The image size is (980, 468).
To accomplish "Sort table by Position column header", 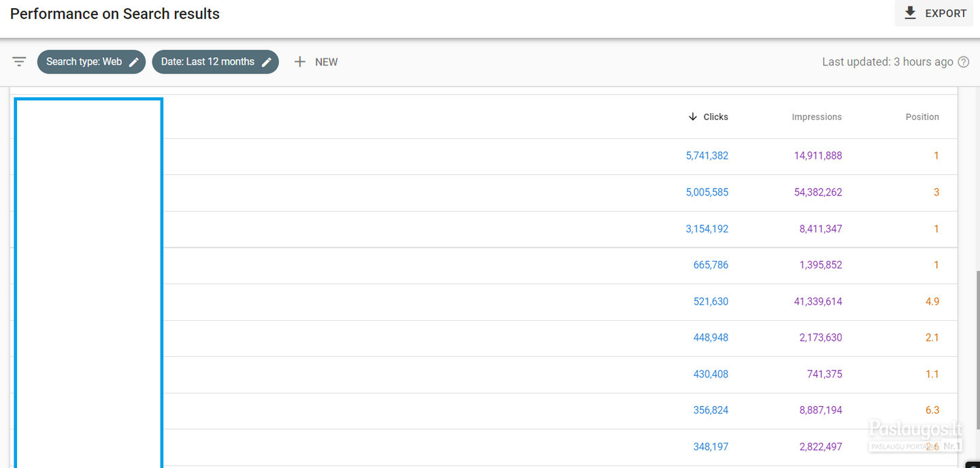I will click(x=922, y=117).
